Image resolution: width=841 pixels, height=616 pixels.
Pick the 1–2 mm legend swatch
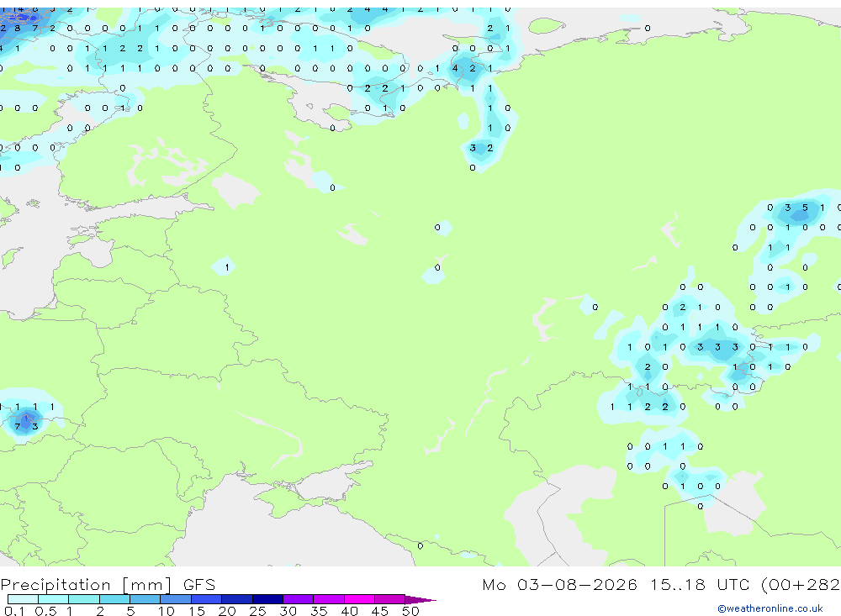(83, 599)
